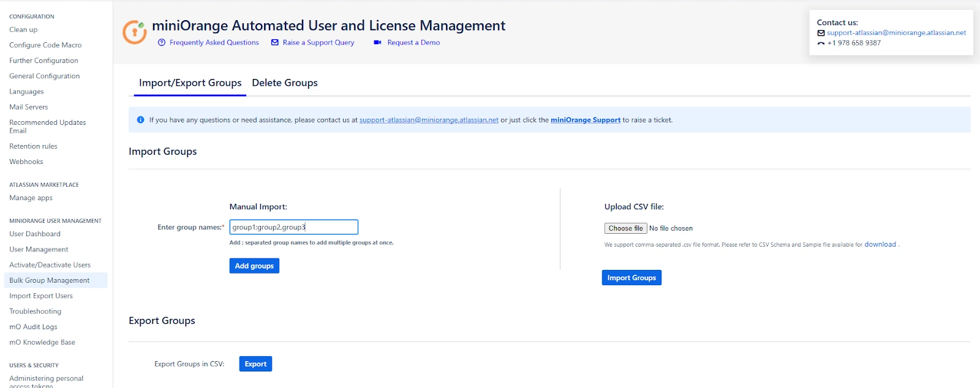Open Webhooks in sidebar
The image size is (980, 388).
tap(26, 162)
